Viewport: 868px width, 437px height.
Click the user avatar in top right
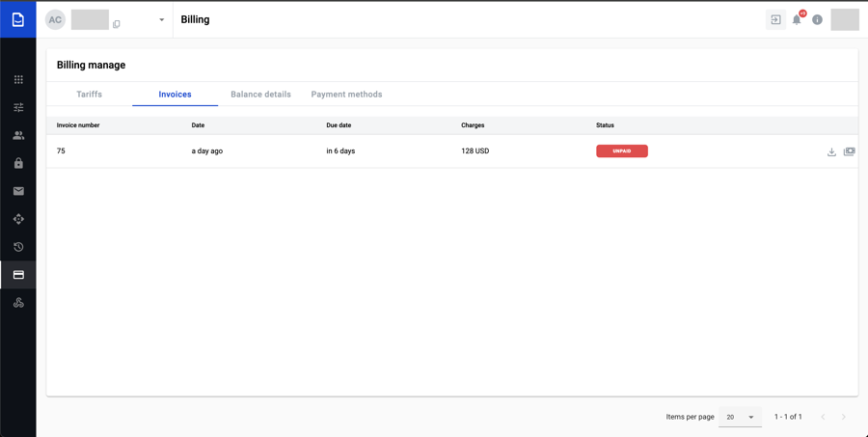tap(844, 19)
